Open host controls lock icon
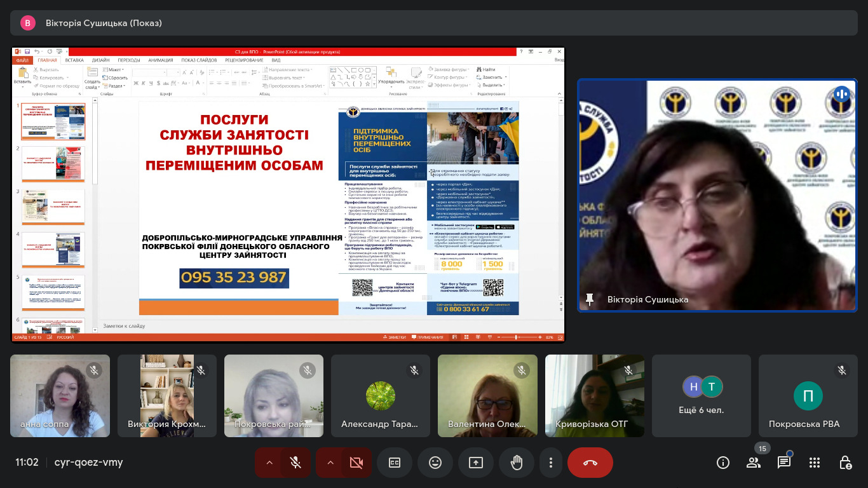The width and height of the screenshot is (868, 488). click(x=845, y=463)
